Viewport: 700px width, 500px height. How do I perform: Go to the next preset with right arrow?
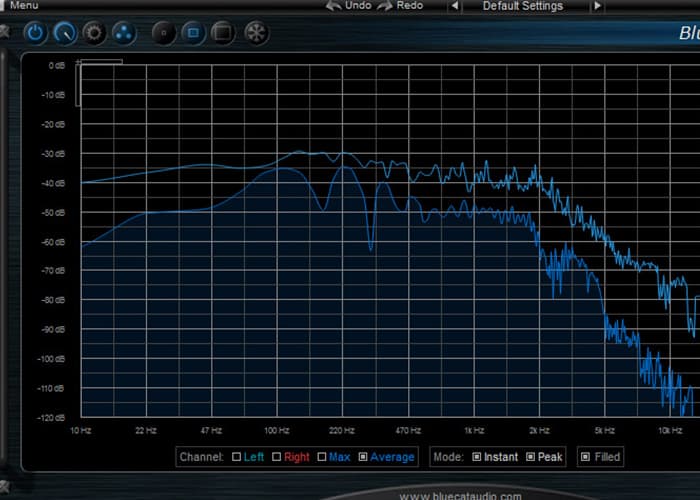click(x=597, y=6)
